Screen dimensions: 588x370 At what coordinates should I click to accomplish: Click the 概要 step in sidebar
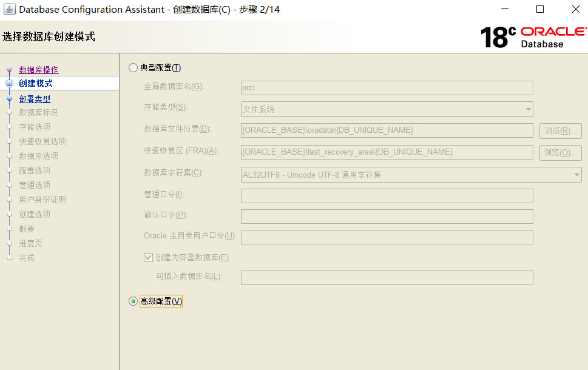[x=27, y=229]
